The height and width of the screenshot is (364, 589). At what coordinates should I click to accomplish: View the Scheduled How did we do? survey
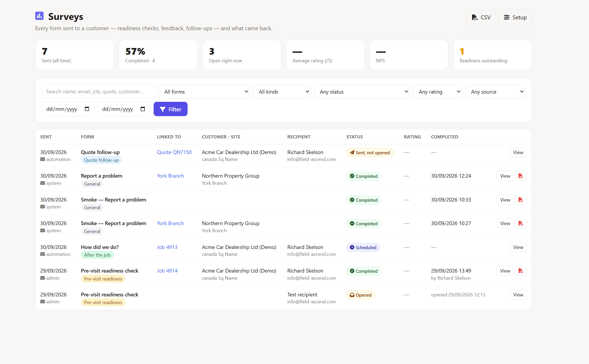[518, 247]
